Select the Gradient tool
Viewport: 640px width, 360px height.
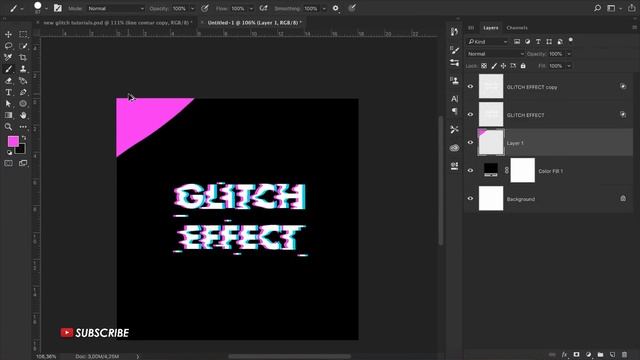point(8,115)
